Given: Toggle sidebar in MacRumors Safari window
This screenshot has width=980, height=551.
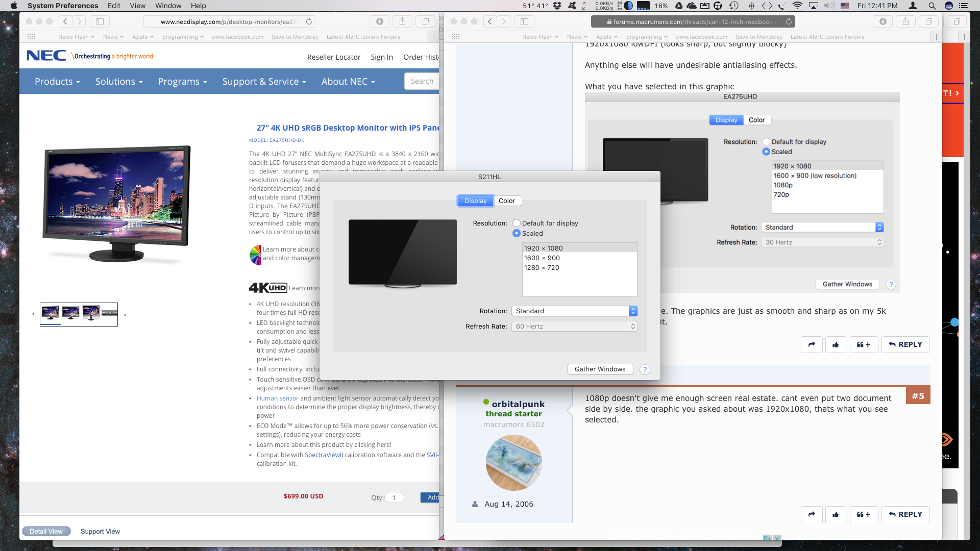Looking at the screenshot, I should click(524, 21).
